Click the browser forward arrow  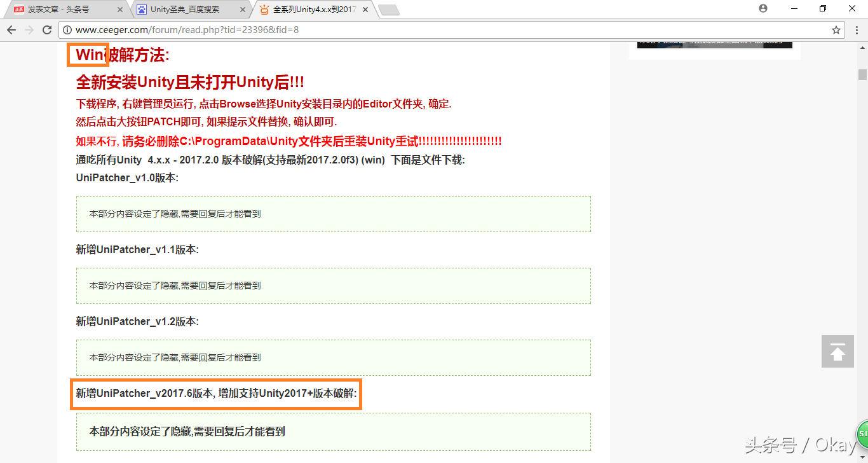point(29,30)
